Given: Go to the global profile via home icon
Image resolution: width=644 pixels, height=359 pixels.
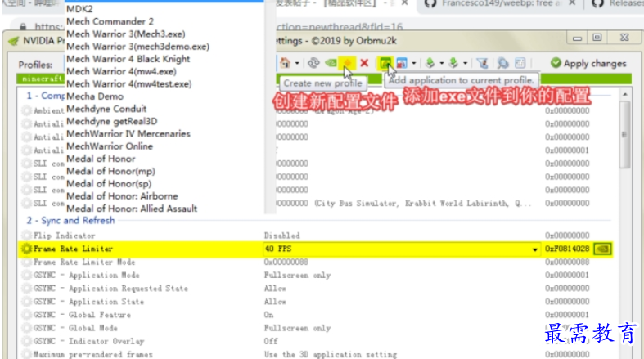Looking at the screenshot, I should pos(285,63).
